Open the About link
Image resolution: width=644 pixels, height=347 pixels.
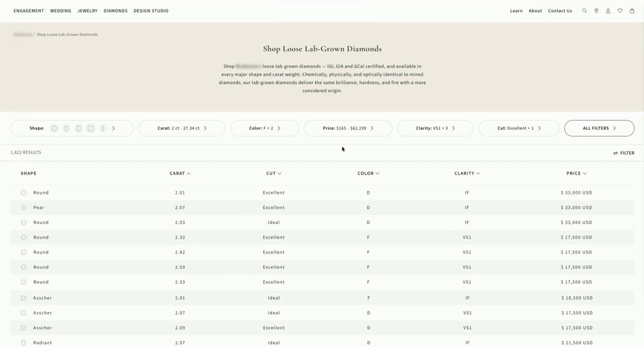click(535, 11)
